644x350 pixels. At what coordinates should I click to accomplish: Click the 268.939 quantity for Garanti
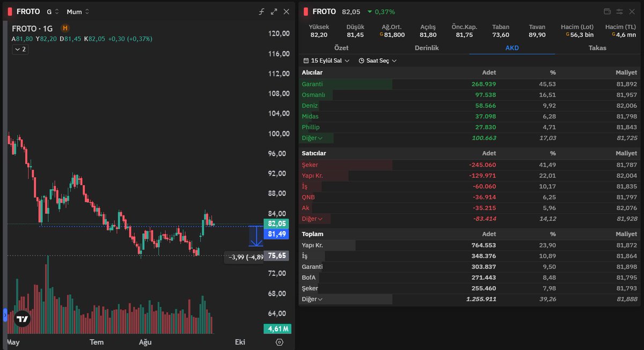tap(484, 84)
